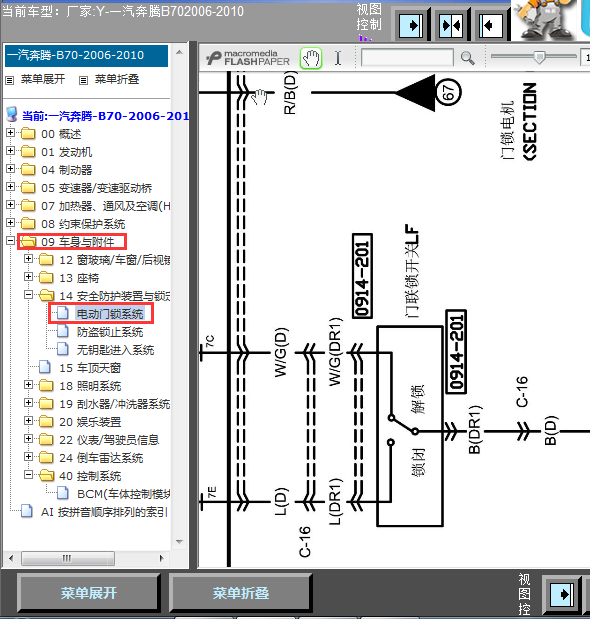Click the tree horizontal scrollbar thumb
The height and width of the screenshot is (619, 590).
click(68, 558)
